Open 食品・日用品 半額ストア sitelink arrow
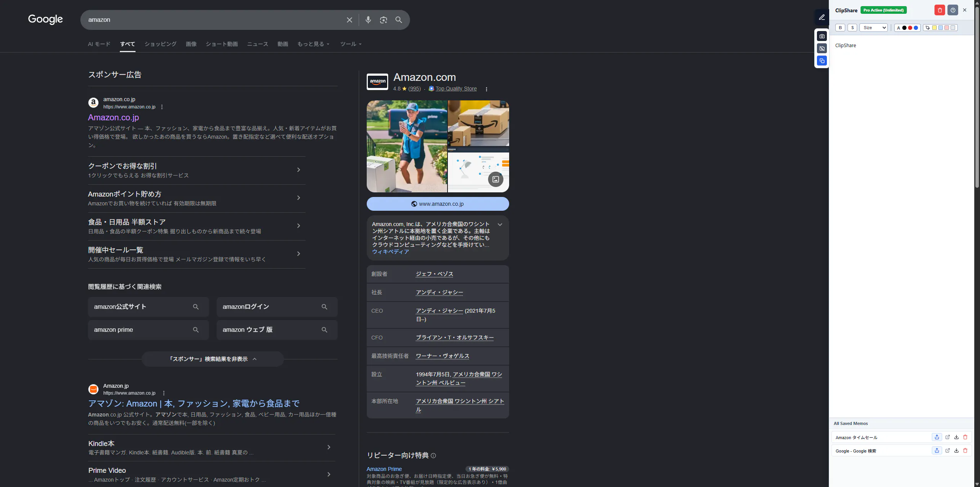The image size is (980, 487). 299,226
